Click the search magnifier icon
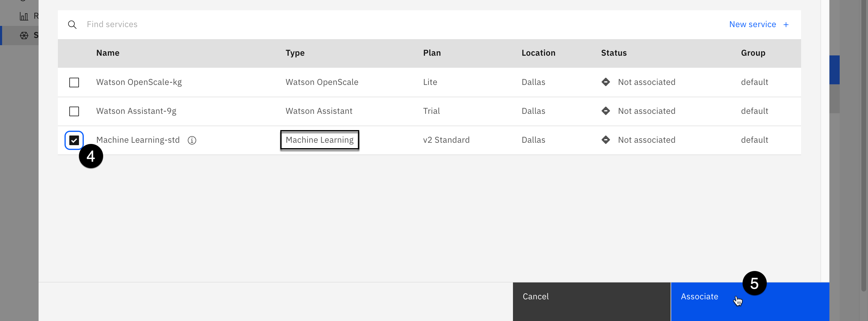The height and width of the screenshot is (321, 868). tap(72, 25)
